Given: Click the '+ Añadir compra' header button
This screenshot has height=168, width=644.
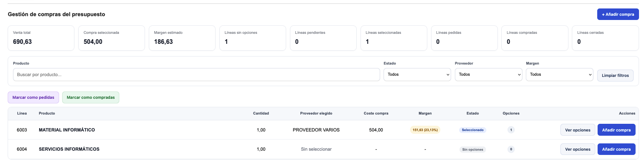Looking at the screenshot, I should pos(618,14).
